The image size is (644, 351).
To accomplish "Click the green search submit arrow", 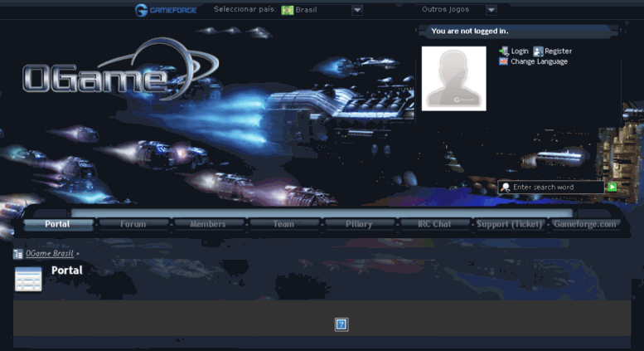I will 612,187.
